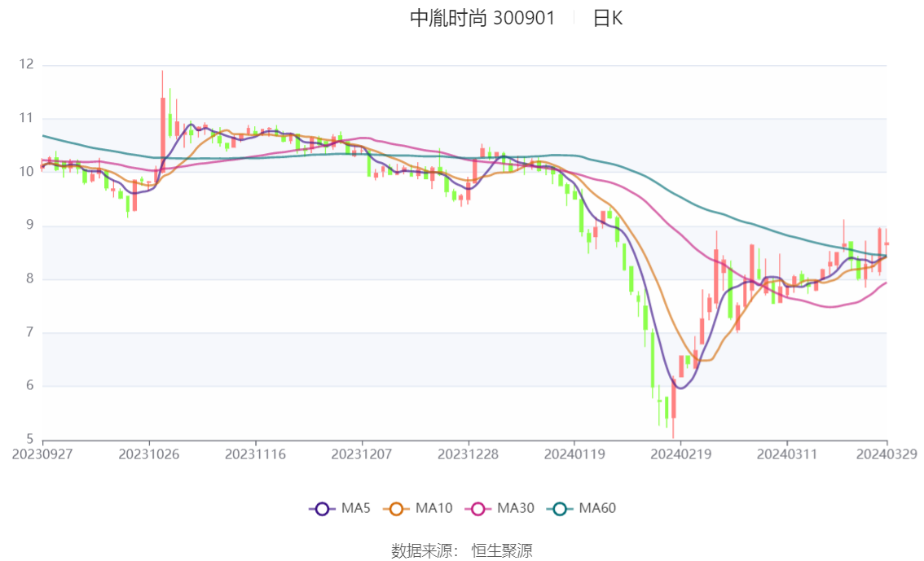The width and height of the screenshot is (924, 561).
Task: Click the 20230927 date axis label
Action: coord(42,454)
